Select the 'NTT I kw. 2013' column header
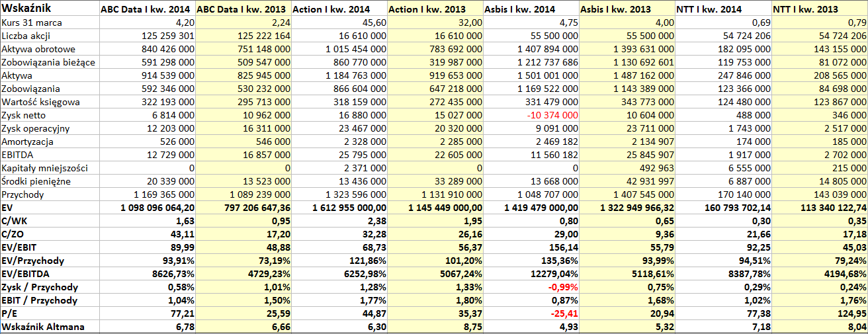 (x=819, y=9)
